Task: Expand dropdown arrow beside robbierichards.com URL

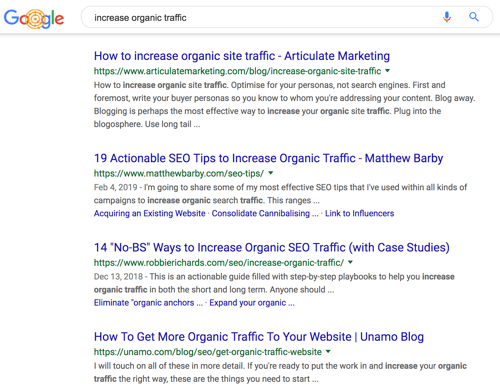Action: coord(350,262)
